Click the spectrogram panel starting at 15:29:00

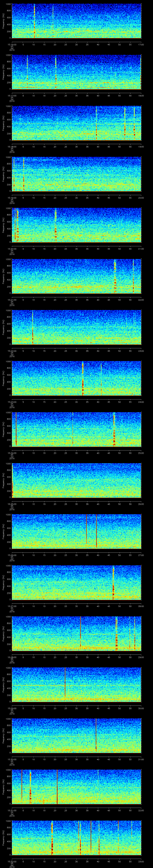point(77,685)
